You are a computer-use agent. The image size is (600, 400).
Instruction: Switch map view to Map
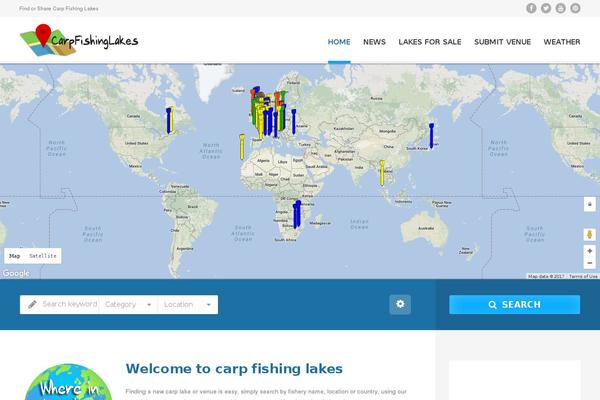pos(15,256)
